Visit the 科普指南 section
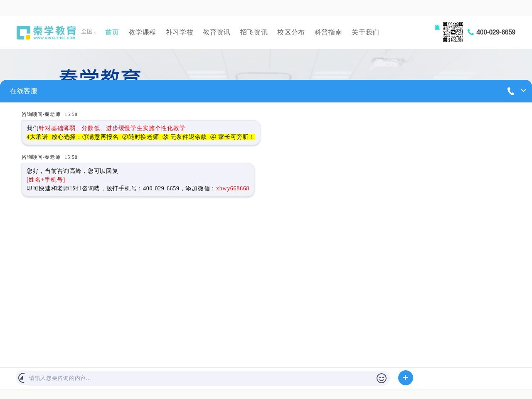 point(328,32)
